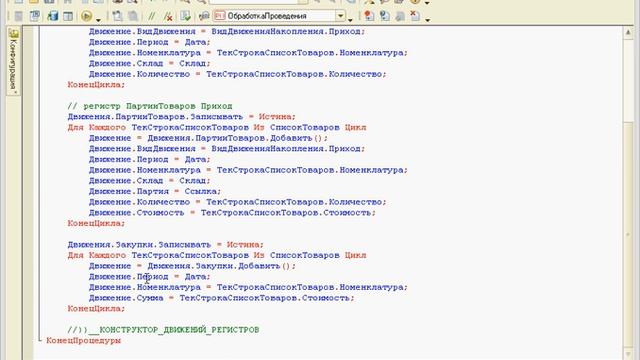Image resolution: width=640 pixels, height=360 pixels.
Task: Click the 'Движение.Стоимость' assignment line
Action: click(232, 213)
